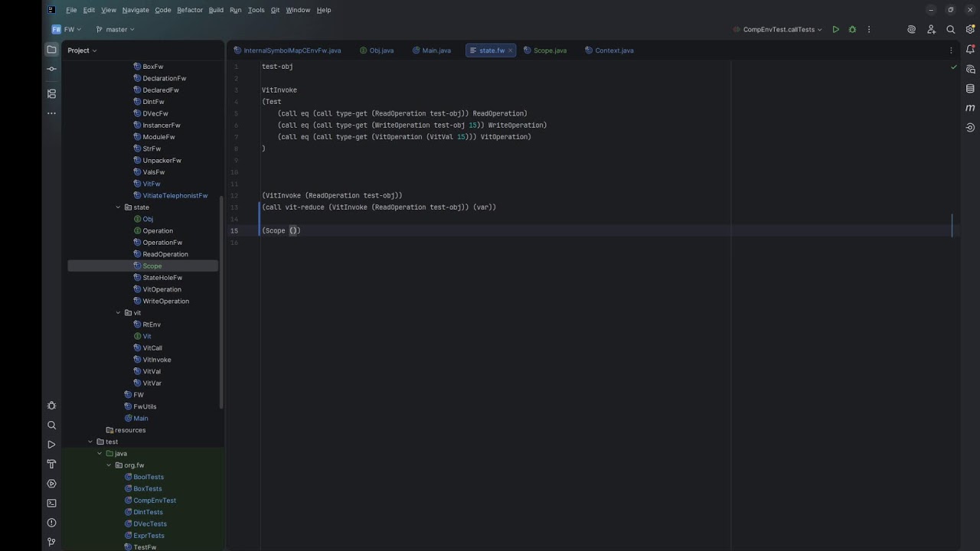980x551 pixels.
Task: Click Search Everywhere magnifier icon
Action: pyautogui.click(x=950, y=30)
